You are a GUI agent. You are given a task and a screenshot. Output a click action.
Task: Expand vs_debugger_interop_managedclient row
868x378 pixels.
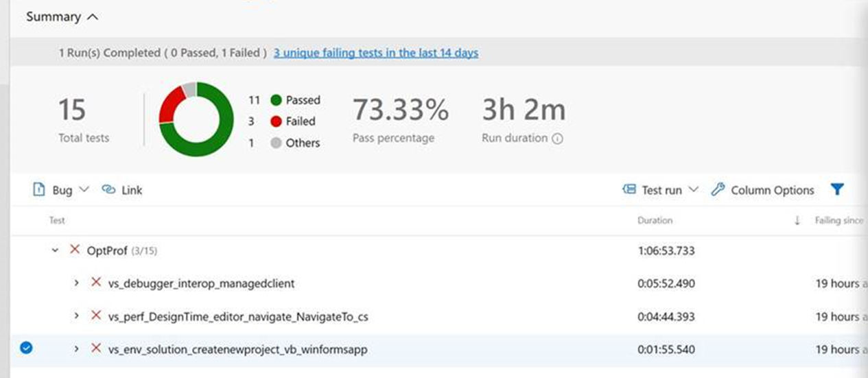coord(77,283)
